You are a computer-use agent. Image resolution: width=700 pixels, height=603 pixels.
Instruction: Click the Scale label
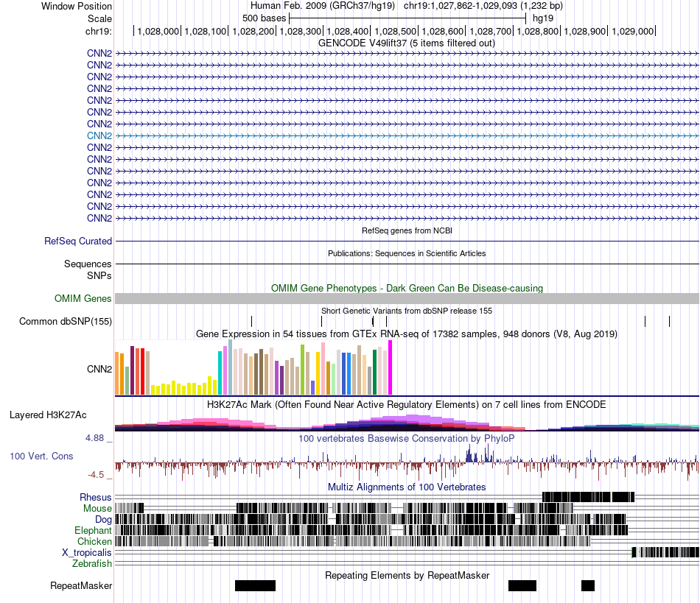[99, 18]
